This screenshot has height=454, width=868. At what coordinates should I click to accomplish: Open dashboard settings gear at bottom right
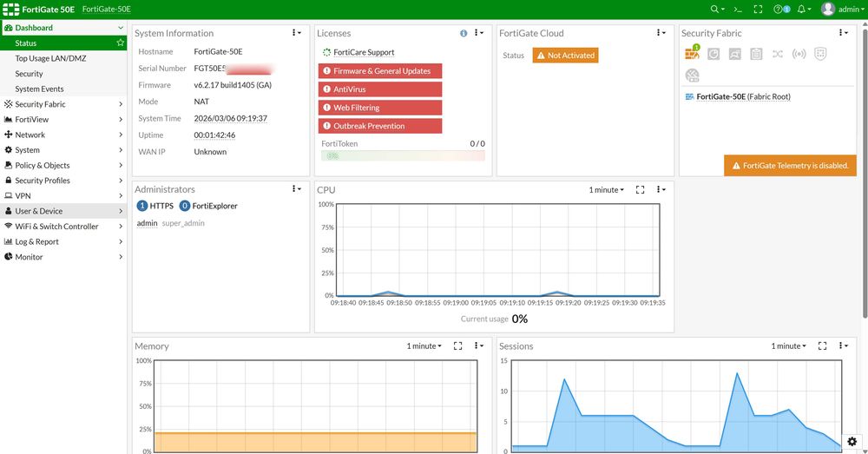coord(852,441)
